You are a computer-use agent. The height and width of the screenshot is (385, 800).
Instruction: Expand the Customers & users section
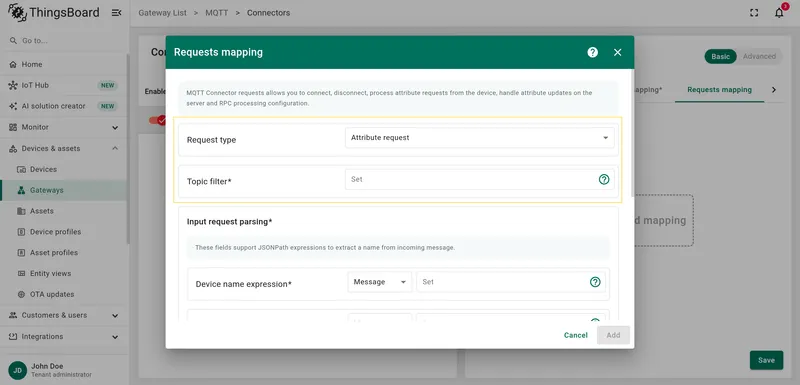(x=115, y=316)
